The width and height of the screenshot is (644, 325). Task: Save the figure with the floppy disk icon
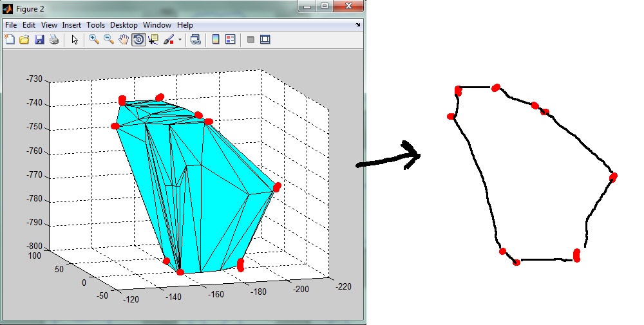coord(39,40)
